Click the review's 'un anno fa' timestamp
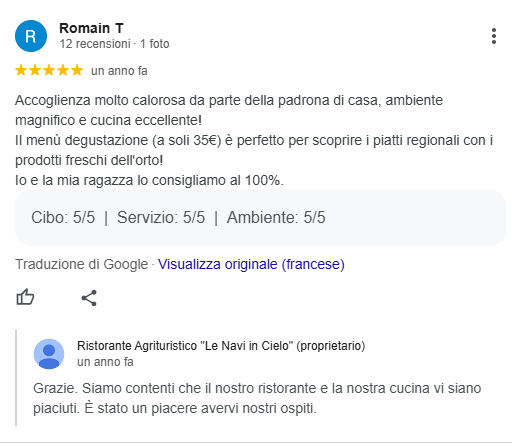Screen dimensions: 512x443 [119, 71]
